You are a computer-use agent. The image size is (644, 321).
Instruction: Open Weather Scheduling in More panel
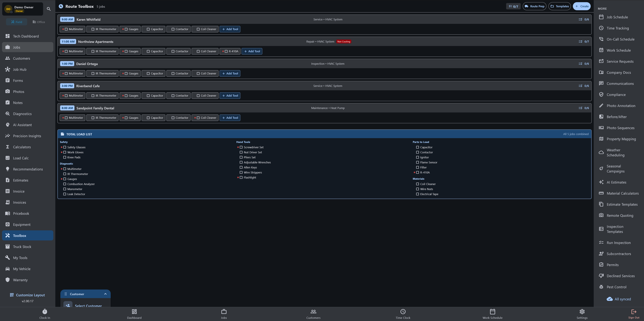click(x=619, y=152)
